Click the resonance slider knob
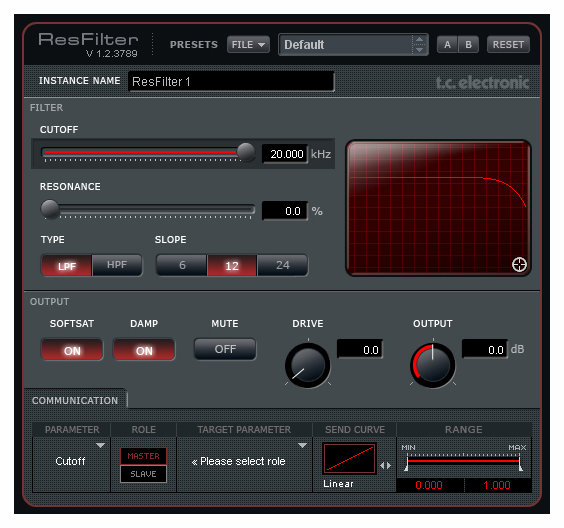 tap(50, 209)
